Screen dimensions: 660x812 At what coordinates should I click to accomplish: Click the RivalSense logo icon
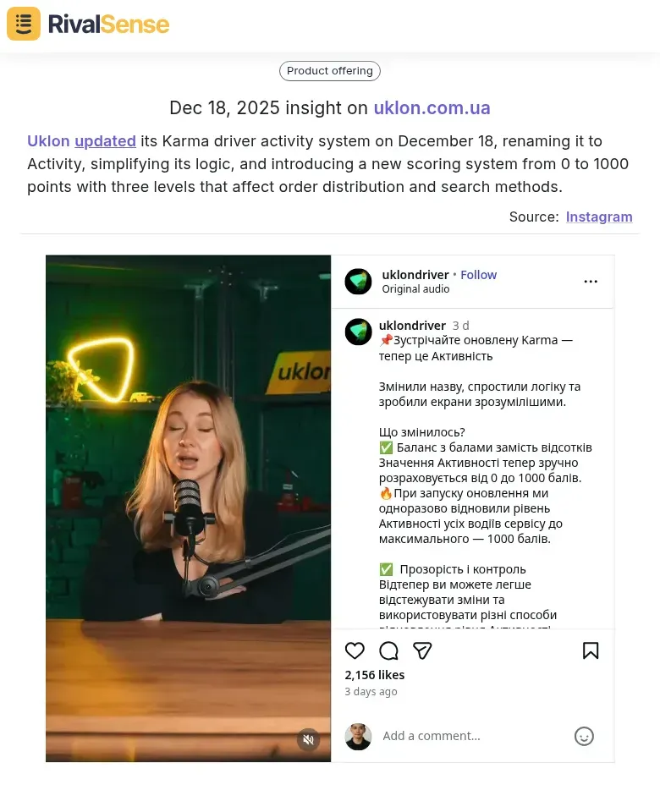24,24
